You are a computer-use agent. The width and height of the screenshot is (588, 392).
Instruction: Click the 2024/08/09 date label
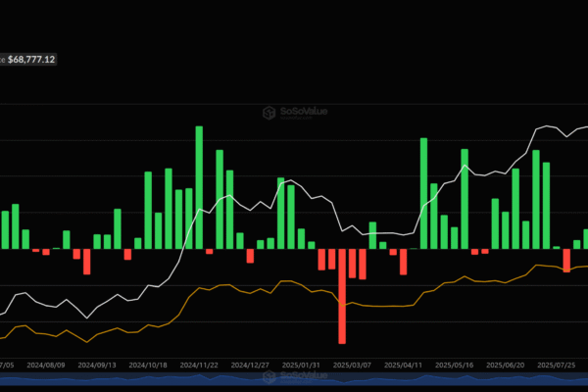pyautogui.click(x=46, y=364)
